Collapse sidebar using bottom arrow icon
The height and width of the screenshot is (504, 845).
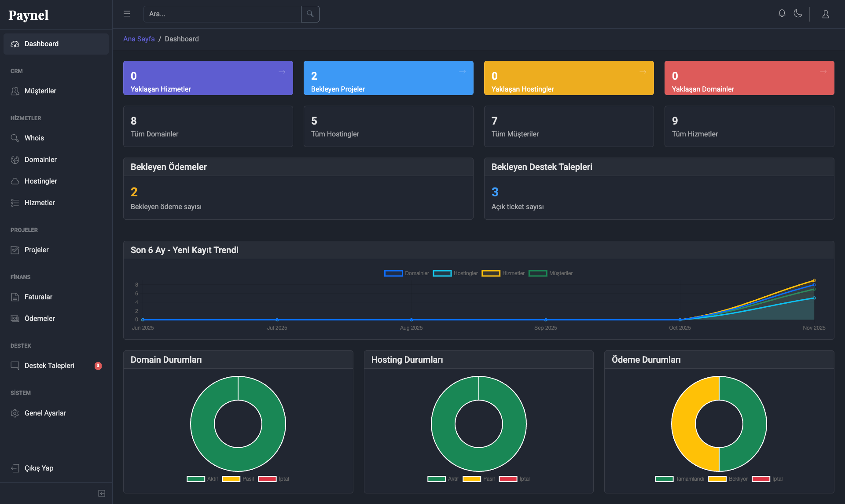click(102, 493)
